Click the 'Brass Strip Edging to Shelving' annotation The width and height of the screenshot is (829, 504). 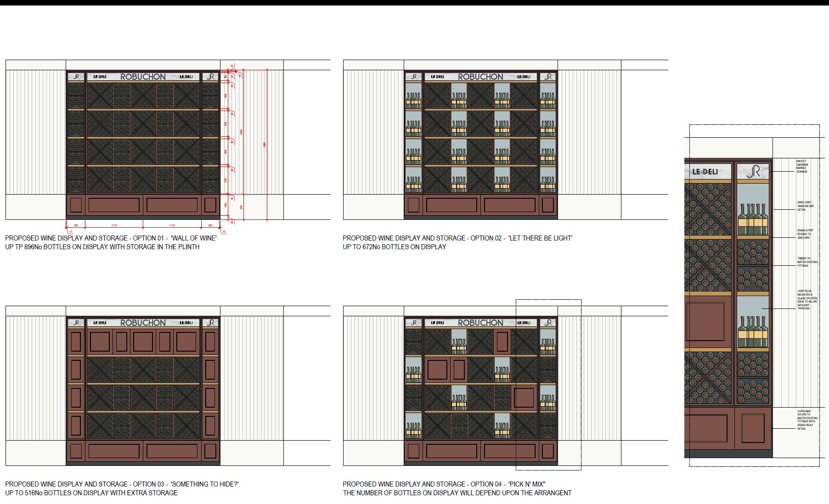point(805,234)
